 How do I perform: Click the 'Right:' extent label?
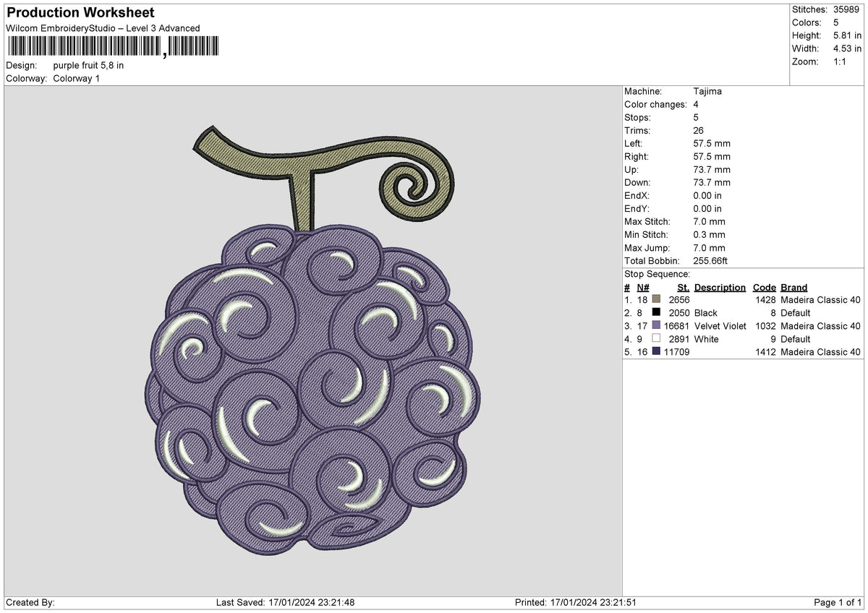637,157
